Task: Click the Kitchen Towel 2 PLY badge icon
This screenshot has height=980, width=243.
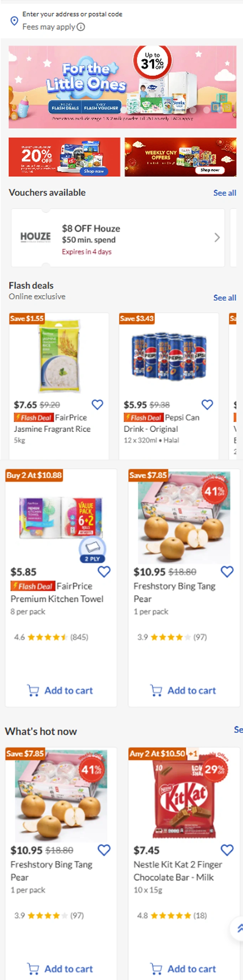Action: click(92, 550)
